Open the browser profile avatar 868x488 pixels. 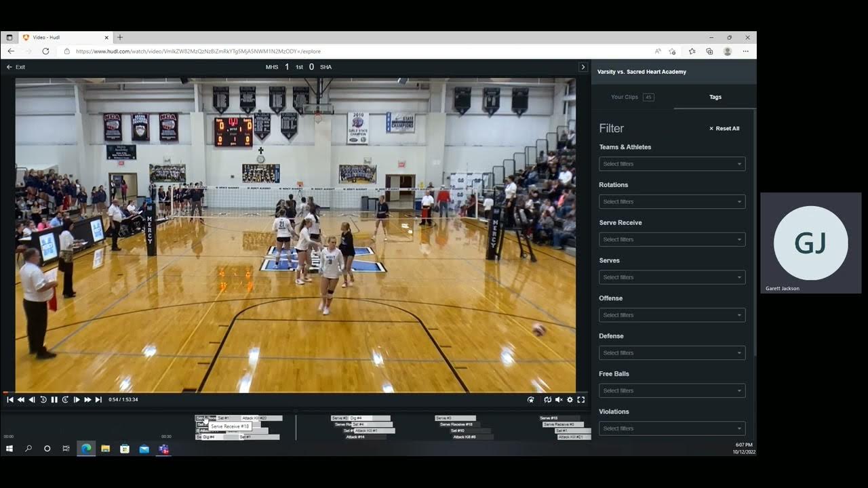728,51
